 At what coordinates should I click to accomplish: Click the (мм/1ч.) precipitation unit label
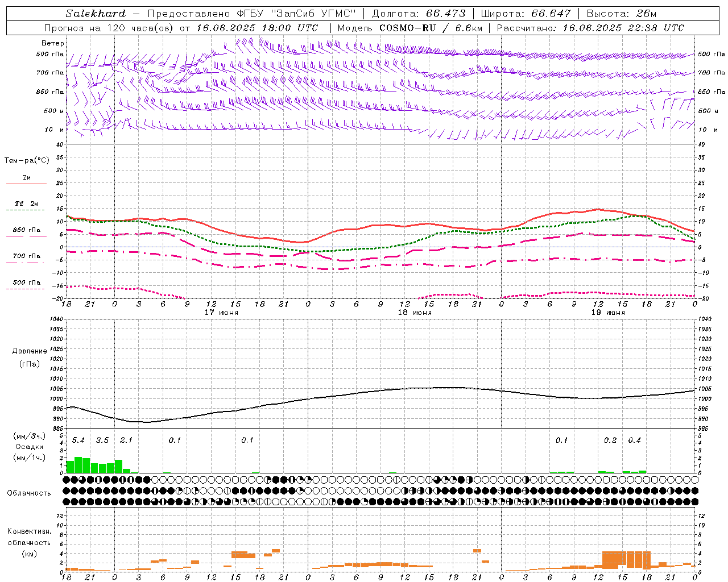[x=29, y=458]
